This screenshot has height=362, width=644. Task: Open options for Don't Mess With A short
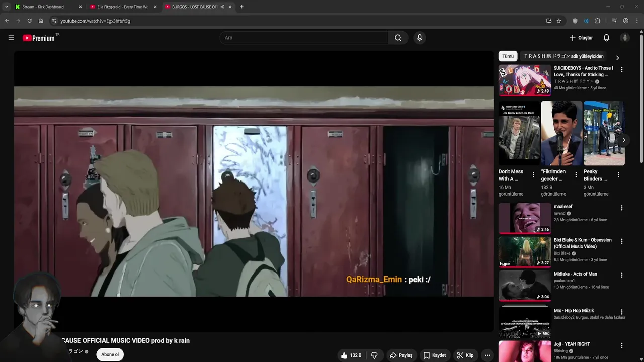tap(533, 175)
